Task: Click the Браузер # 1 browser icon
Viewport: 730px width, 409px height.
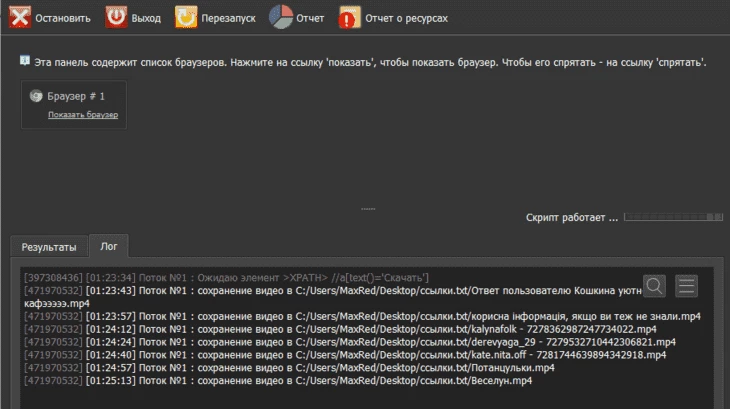Action: tap(36, 96)
